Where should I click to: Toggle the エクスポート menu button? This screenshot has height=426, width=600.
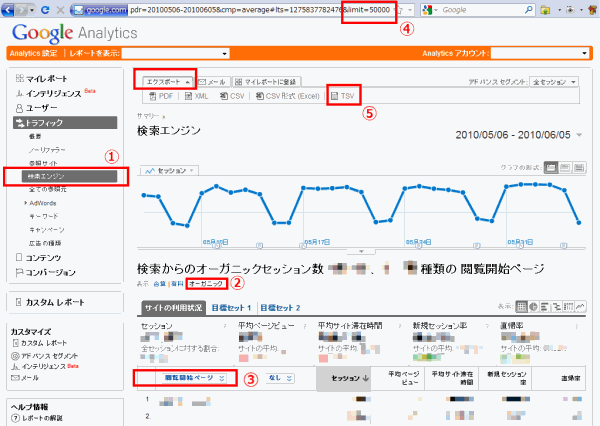[x=167, y=82]
